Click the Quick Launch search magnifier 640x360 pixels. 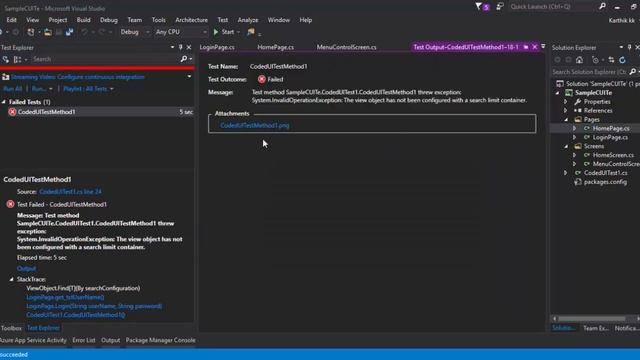[x=602, y=6]
